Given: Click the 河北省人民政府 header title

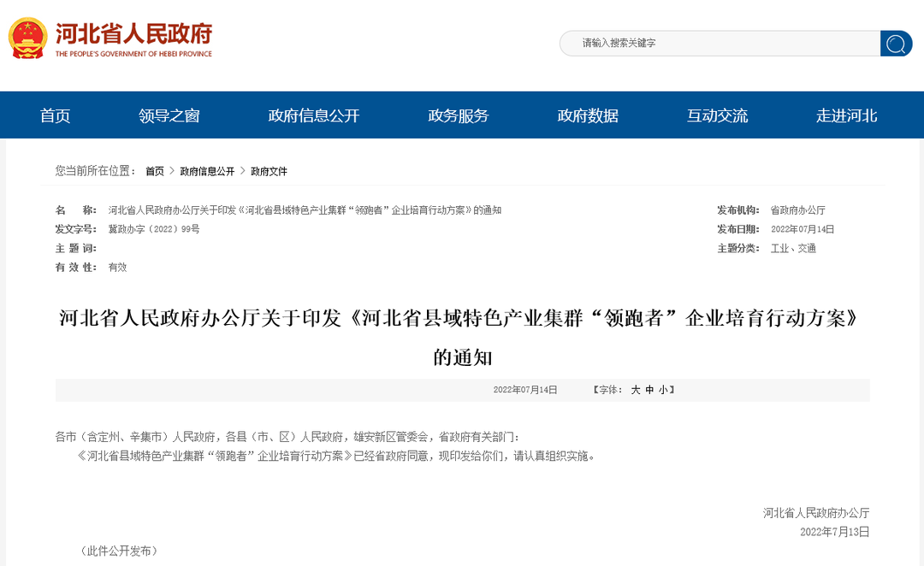Looking at the screenshot, I should click(x=133, y=38).
